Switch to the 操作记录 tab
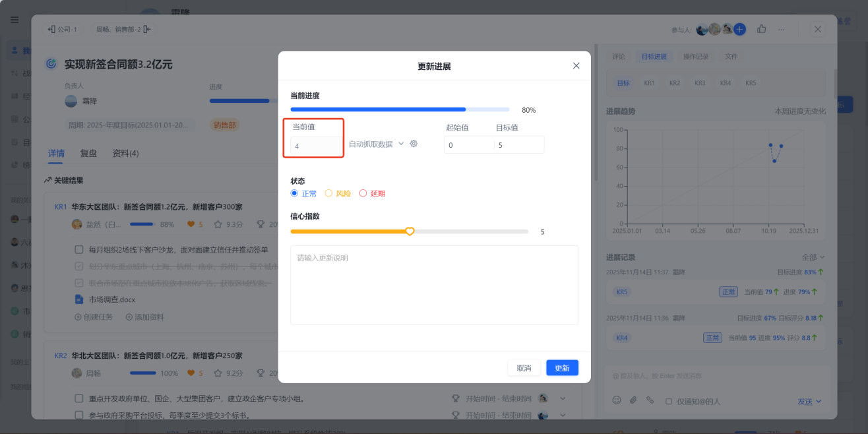The height and width of the screenshot is (434, 868). (x=696, y=57)
